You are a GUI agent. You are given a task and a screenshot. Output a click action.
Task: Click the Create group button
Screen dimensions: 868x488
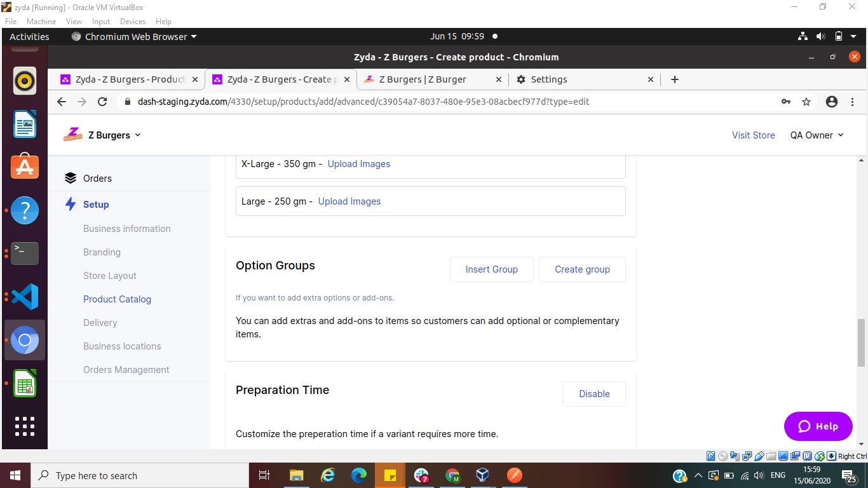(x=582, y=269)
